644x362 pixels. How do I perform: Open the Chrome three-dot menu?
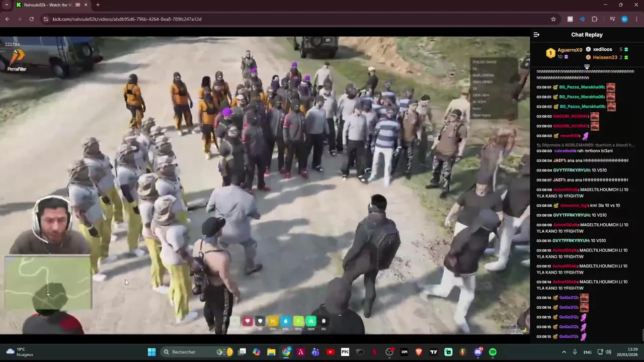636,19
